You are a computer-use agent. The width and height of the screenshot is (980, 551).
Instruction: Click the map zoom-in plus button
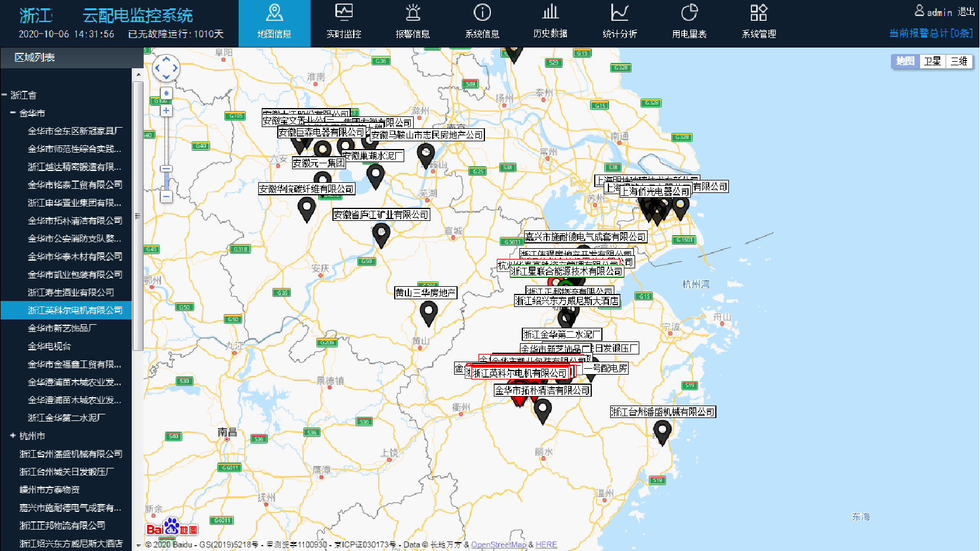point(166,110)
